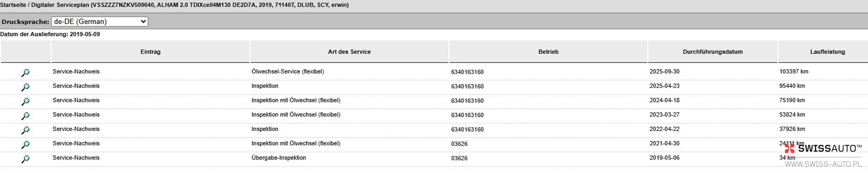This screenshot has height=173, width=868.
Task: Click the Eintrag column header
Action: 150,52
